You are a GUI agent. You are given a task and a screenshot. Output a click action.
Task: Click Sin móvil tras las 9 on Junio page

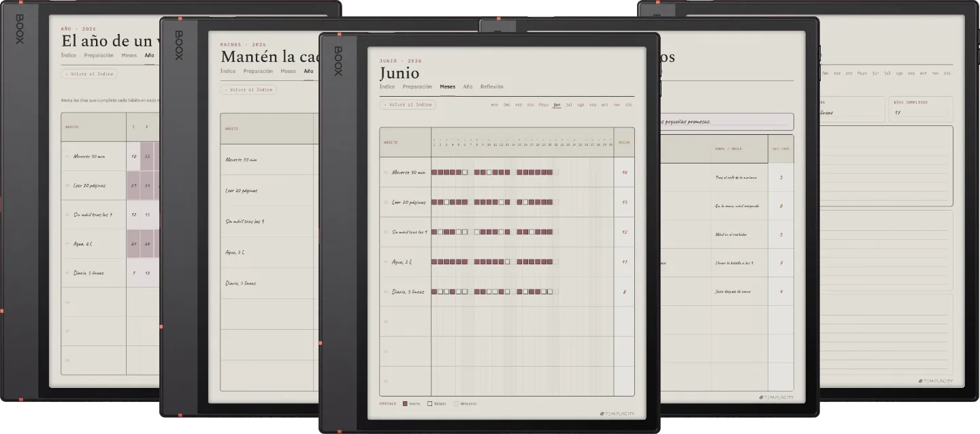[410, 232]
